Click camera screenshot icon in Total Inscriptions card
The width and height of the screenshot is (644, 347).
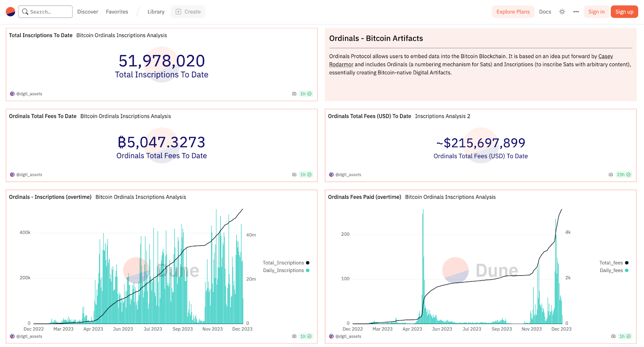click(294, 94)
